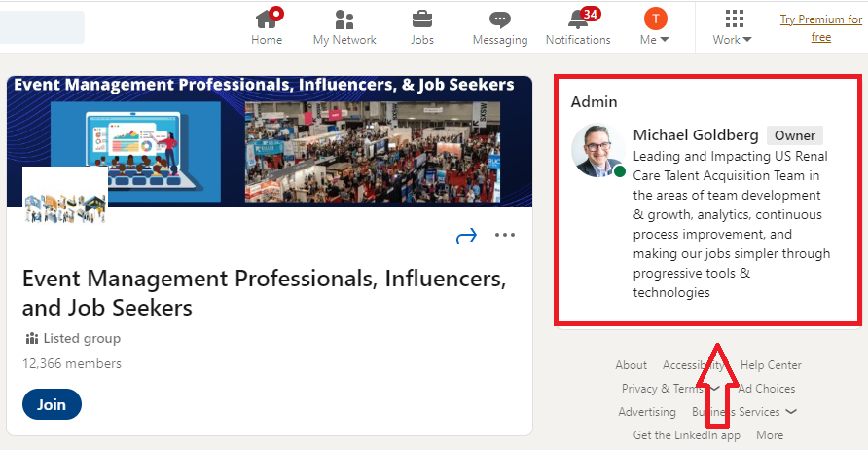Open Michael Goldberg's profile photo

pyautogui.click(x=598, y=150)
